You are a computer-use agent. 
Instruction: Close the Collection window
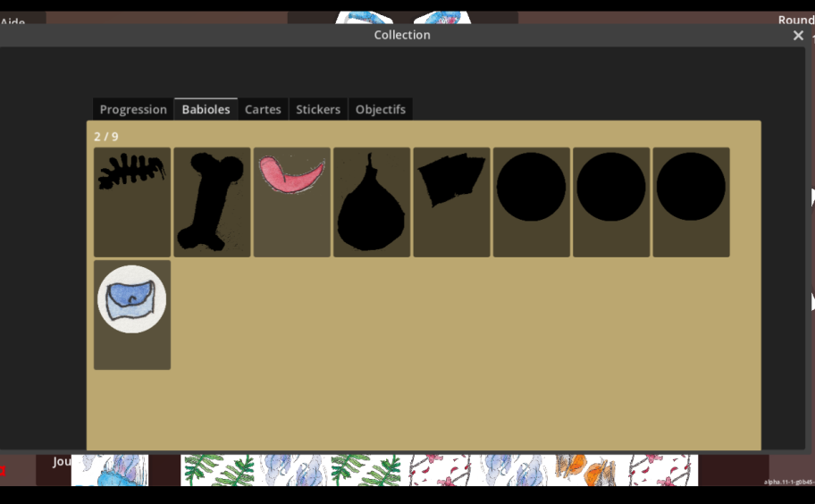tap(798, 35)
